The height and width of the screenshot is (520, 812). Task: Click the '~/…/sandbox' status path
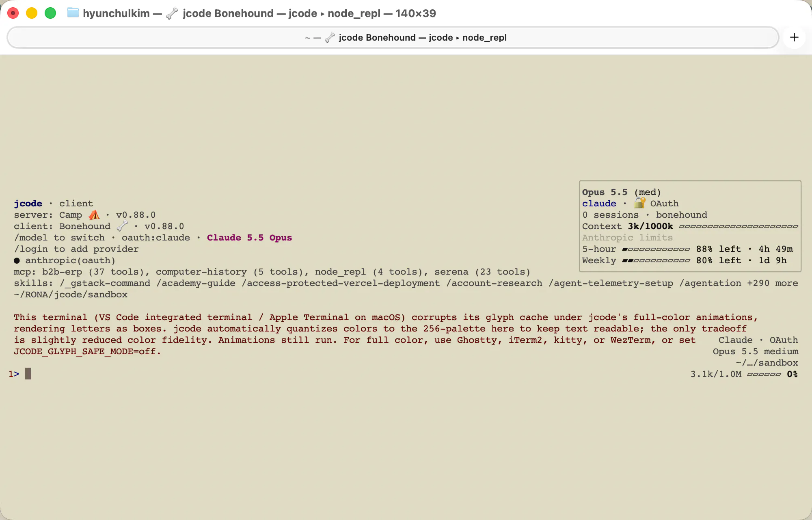point(767,363)
